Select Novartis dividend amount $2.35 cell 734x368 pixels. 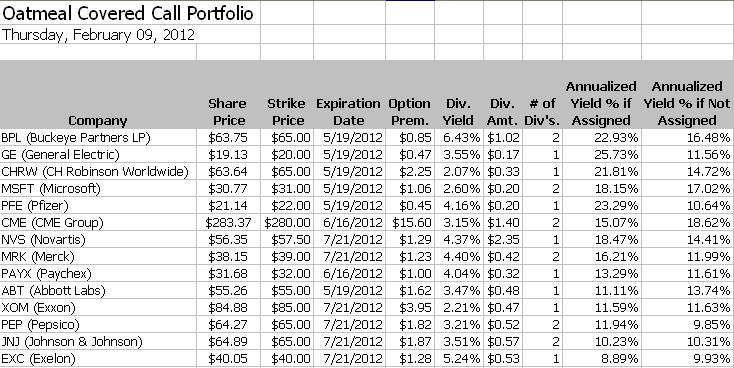503,240
